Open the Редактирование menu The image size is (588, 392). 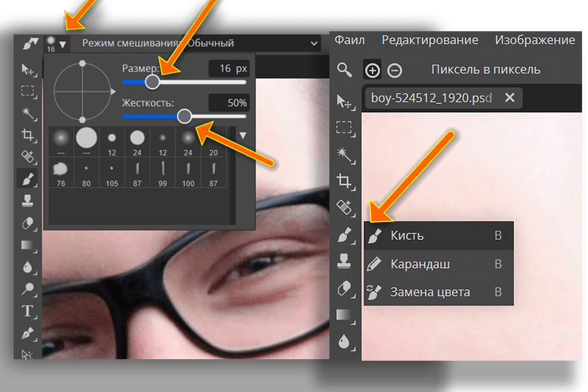[x=430, y=40]
